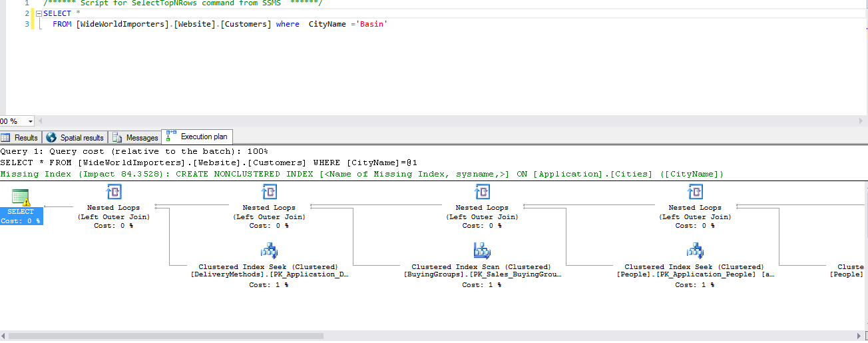Switch to the Results tab
Image resolution: width=868 pixels, height=343 pixels.
point(20,138)
